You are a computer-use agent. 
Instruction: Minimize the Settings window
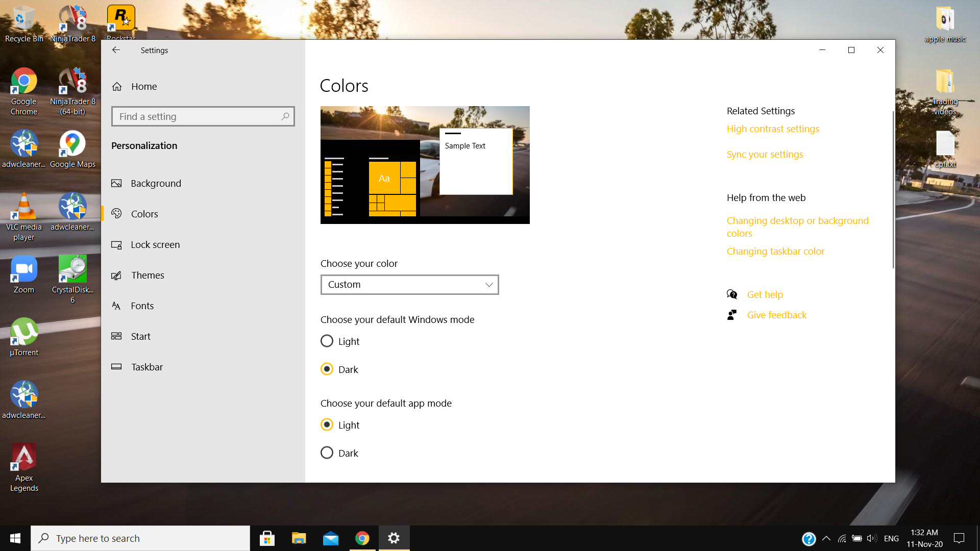(x=822, y=50)
